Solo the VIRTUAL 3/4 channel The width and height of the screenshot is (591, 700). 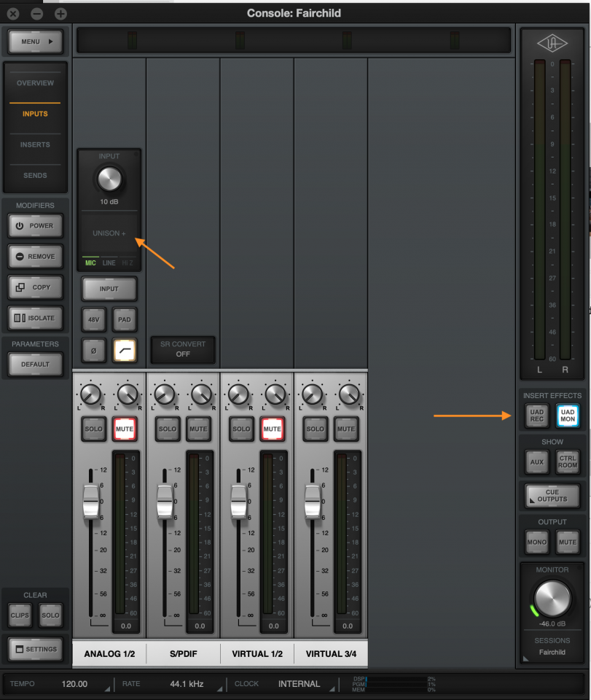316,429
